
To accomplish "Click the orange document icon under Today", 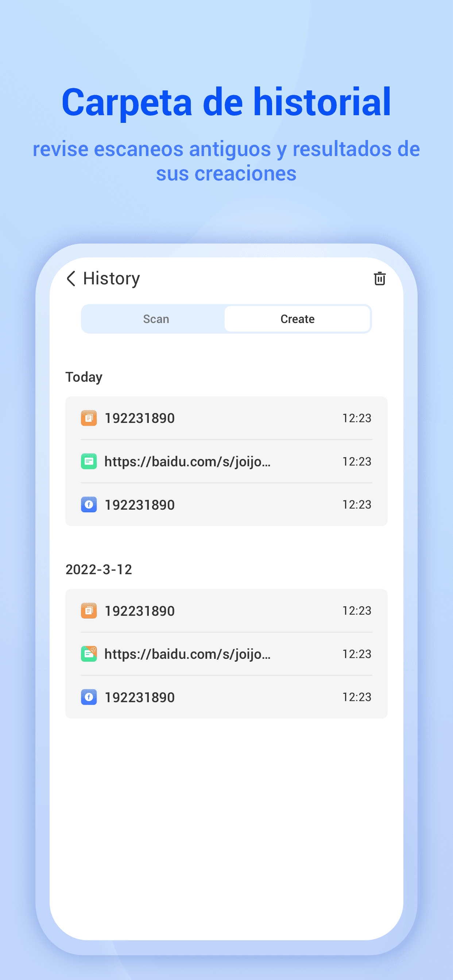I will pyautogui.click(x=89, y=418).
